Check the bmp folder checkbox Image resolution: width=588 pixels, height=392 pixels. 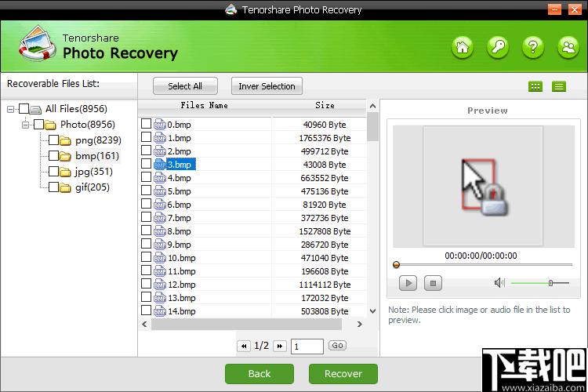(53, 156)
